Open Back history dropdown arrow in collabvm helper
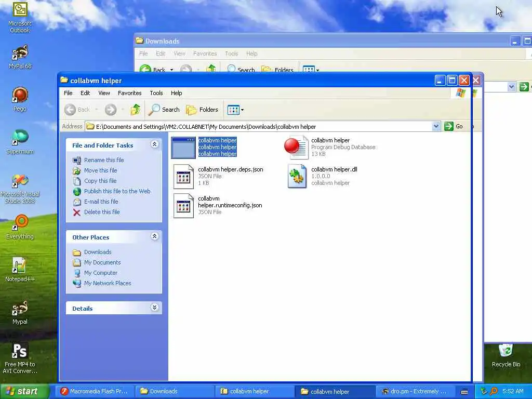The height and width of the screenshot is (399, 532). pyautogui.click(x=96, y=110)
